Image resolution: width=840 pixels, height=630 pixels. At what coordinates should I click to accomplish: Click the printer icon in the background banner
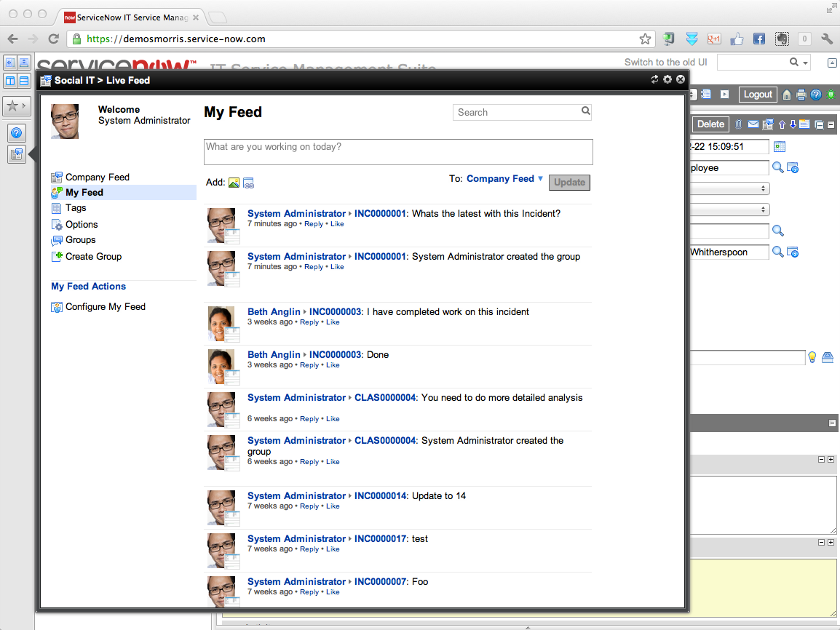(x=801, y=95)
